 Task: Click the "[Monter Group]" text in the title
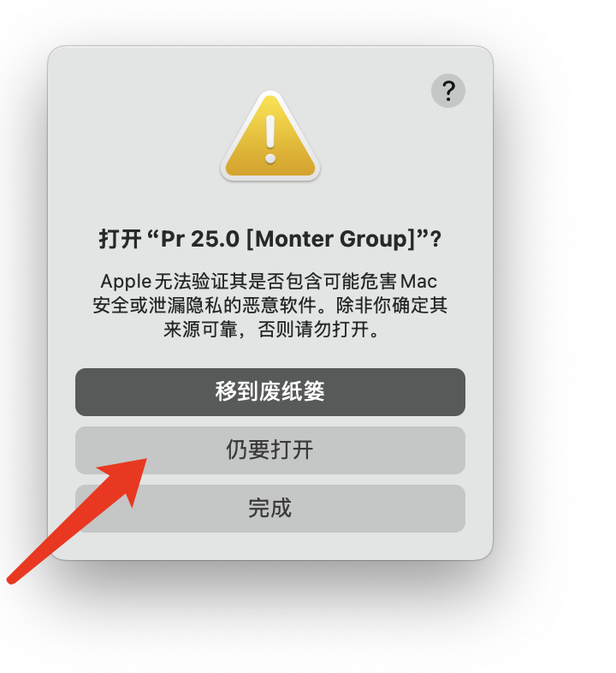[x=331, y=239]
